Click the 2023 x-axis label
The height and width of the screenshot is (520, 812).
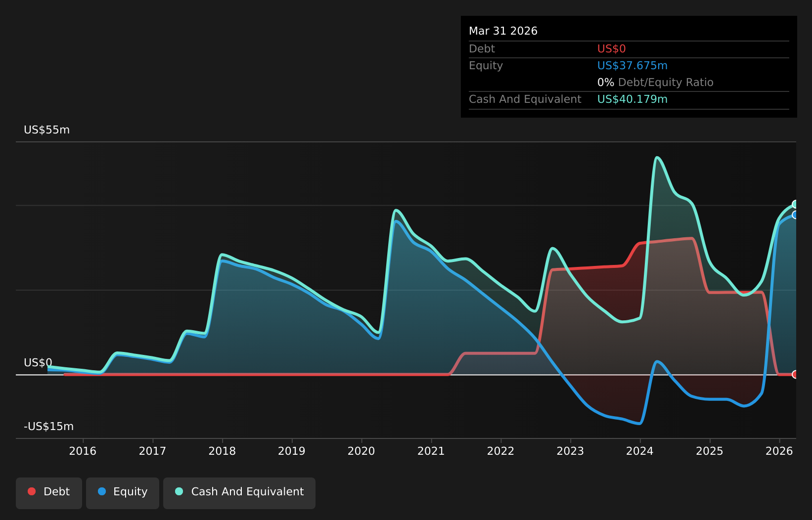coord(571,451)
